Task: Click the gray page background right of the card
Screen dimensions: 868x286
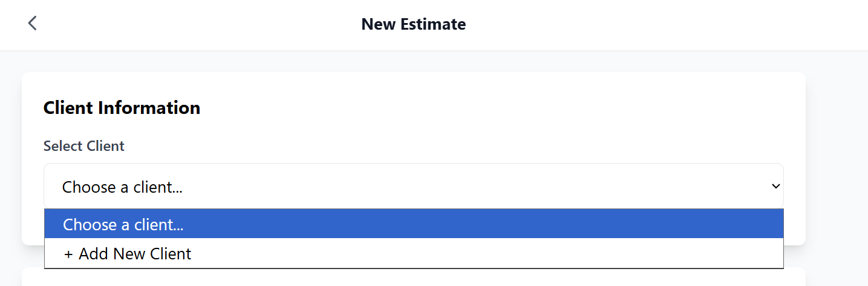Action: pos(838,158)
